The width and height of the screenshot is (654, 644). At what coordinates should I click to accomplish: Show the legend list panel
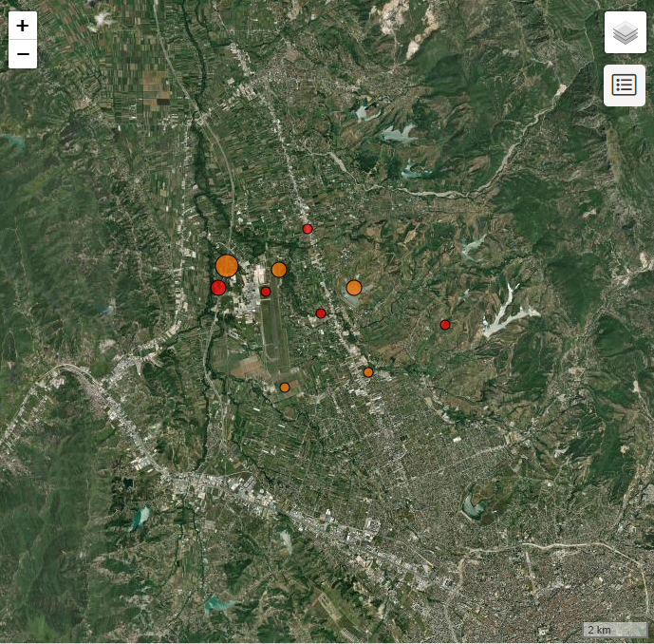pos(625,85)
